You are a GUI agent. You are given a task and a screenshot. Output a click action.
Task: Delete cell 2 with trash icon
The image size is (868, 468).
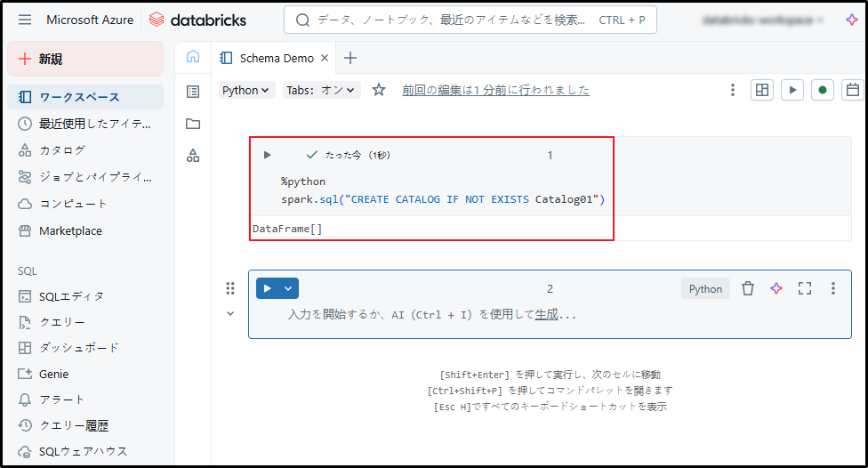pos(748,288)
